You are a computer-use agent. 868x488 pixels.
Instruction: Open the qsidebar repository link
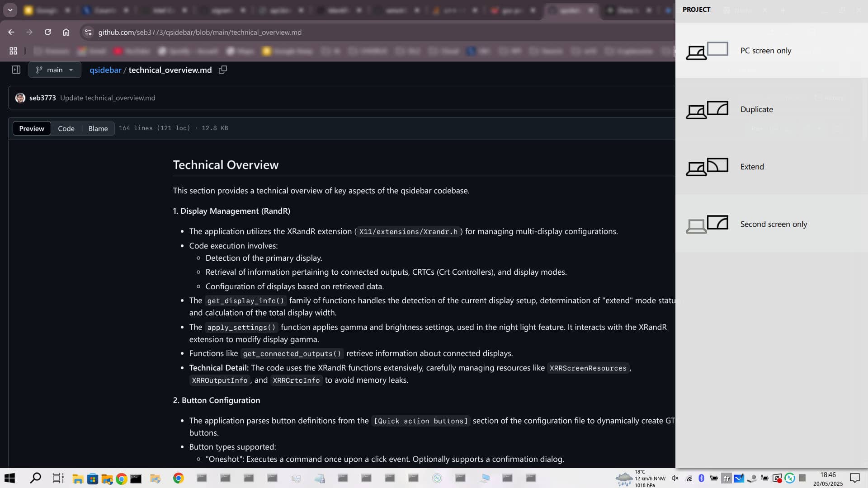coord(105,70)
